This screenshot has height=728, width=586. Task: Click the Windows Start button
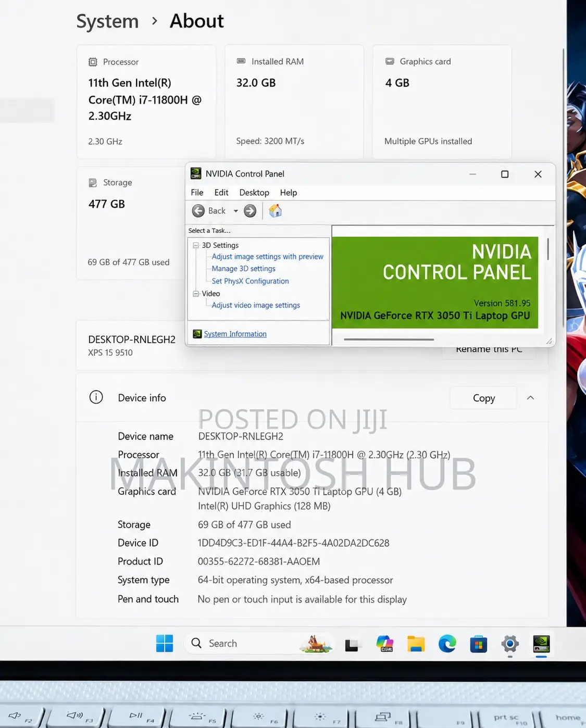tap(165, 644)
